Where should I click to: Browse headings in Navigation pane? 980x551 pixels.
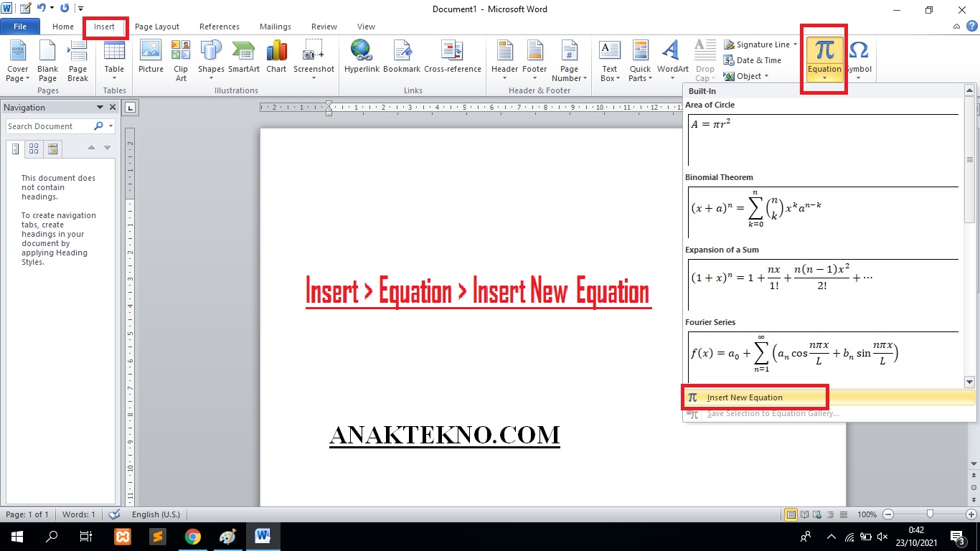(x=15, y=149)
